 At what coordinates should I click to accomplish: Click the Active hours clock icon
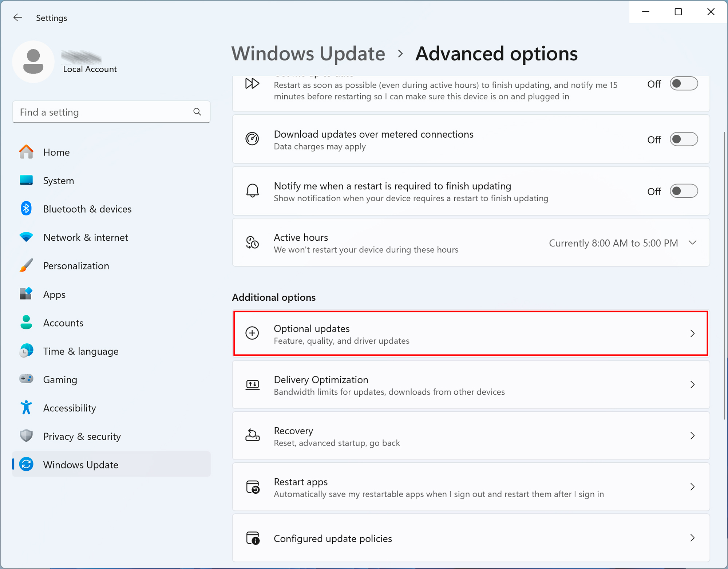(252, 242)
